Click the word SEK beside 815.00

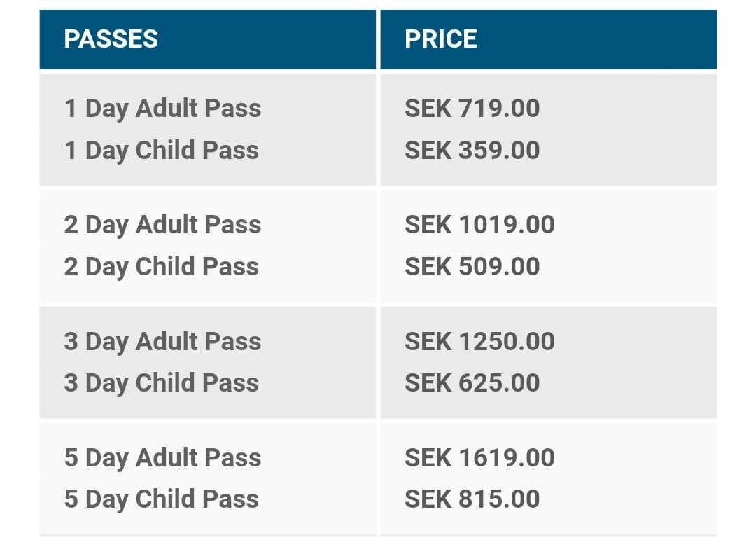[428, 499]
